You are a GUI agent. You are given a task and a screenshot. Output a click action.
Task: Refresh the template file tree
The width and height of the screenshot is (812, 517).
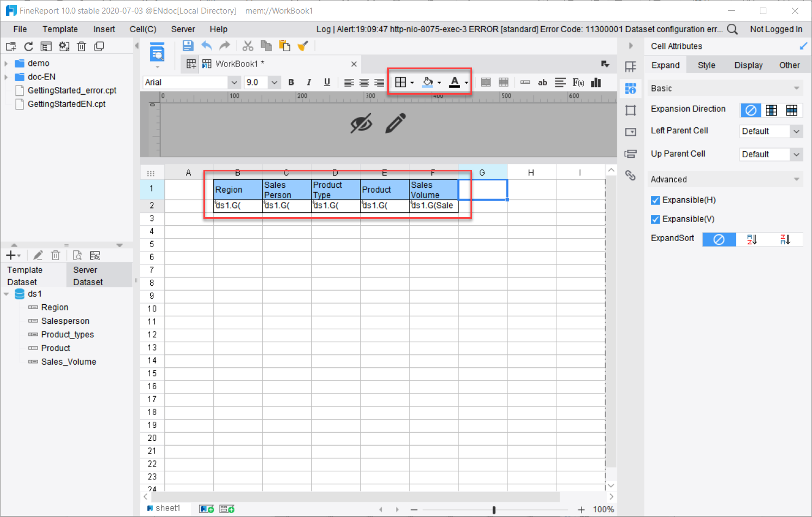[29, 47]
